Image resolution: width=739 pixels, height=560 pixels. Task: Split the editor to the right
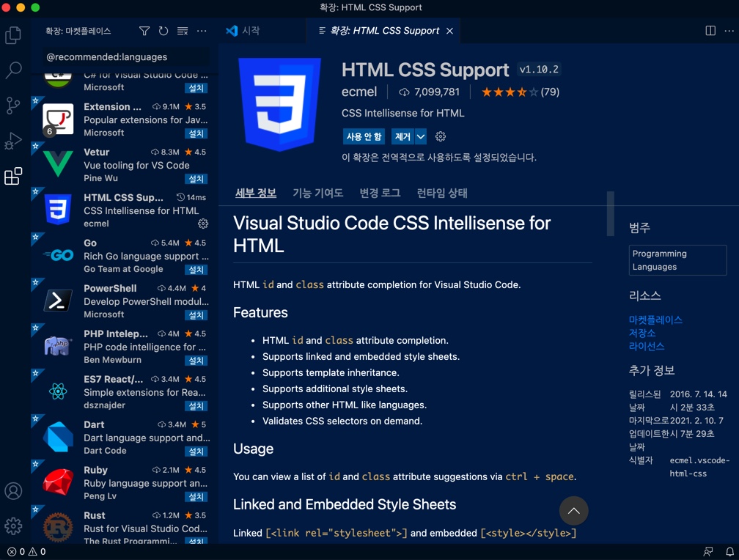pyautogui.click(x=710, y=31)
